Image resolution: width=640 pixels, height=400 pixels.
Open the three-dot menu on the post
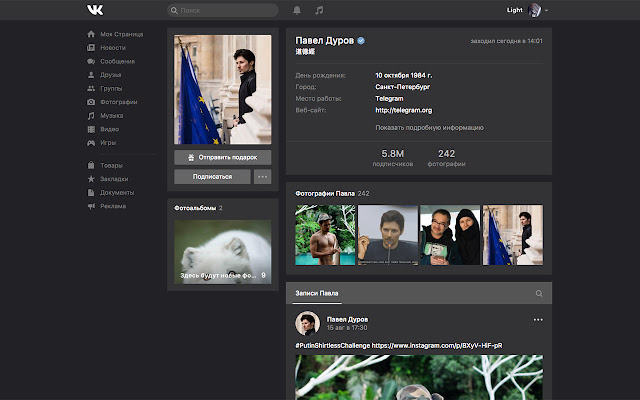click(x=538, y=320)
